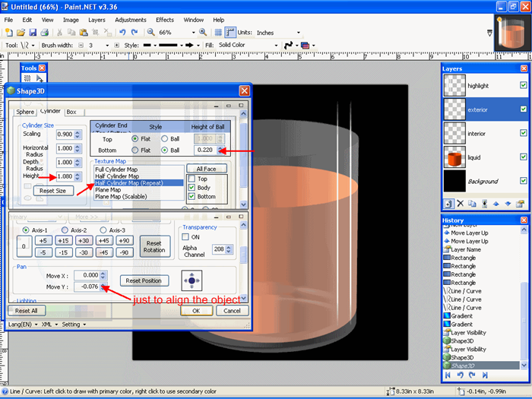Switch to the Box tab
The width and height of the screenshot is (532, 399).
[x=71, y=112]
